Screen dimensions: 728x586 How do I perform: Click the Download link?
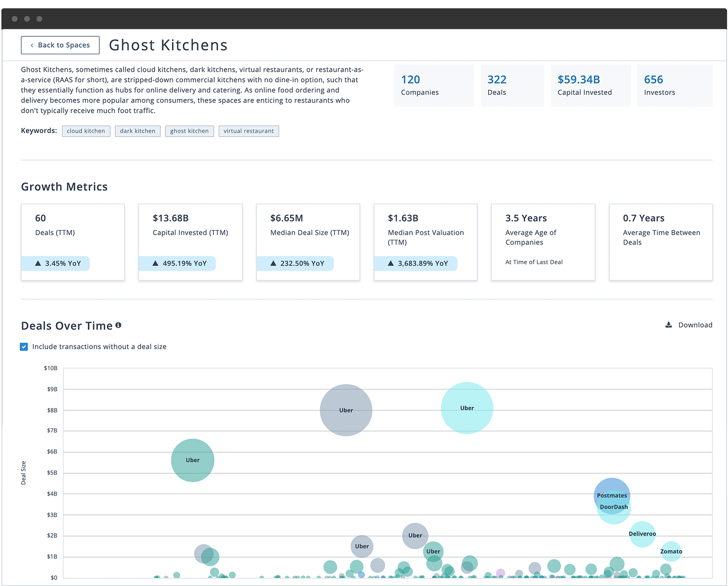click(689, 325)
